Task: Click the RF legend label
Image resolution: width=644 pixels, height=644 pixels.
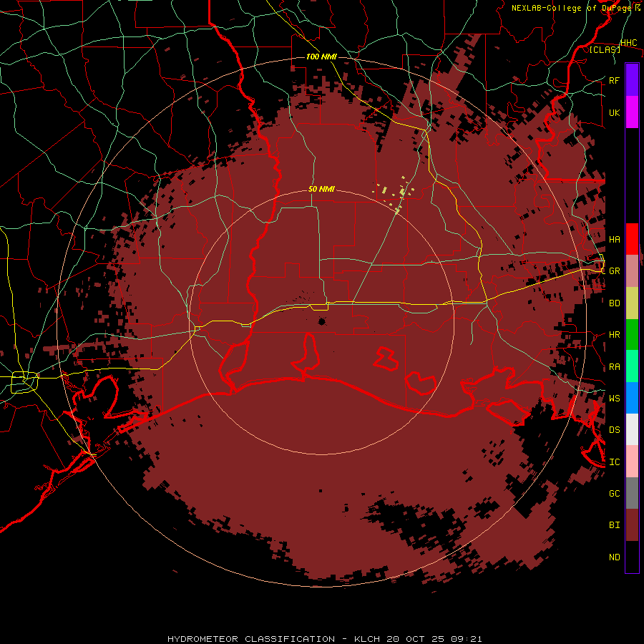Action: pos(614,80)
